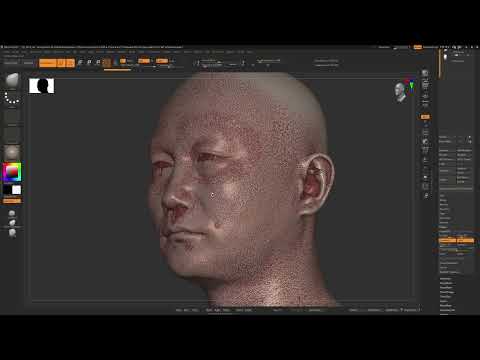Click the CamView head orientation icon
Image resolution: width=480 pixels, height=360 pixels.
click(x=400, y=92)
